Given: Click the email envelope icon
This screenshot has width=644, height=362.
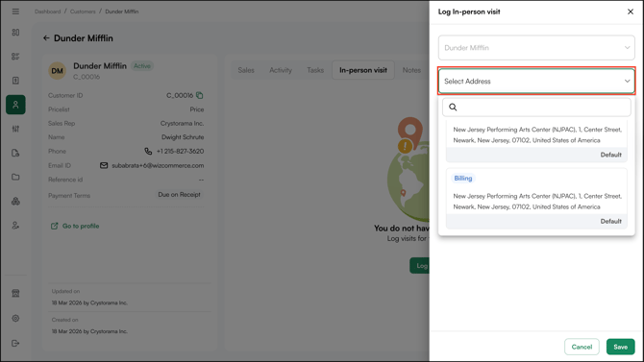Looking at the screenshot, I should tap(104, 165).
